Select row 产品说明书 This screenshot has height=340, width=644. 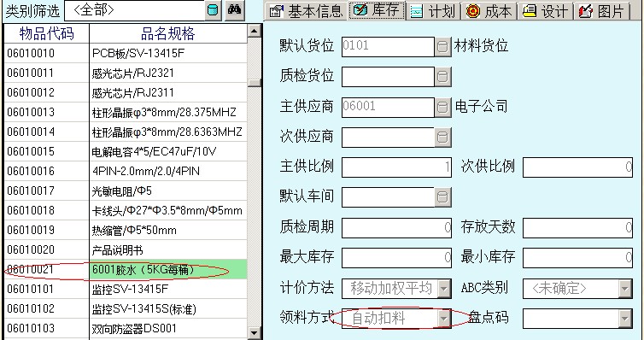126,250
